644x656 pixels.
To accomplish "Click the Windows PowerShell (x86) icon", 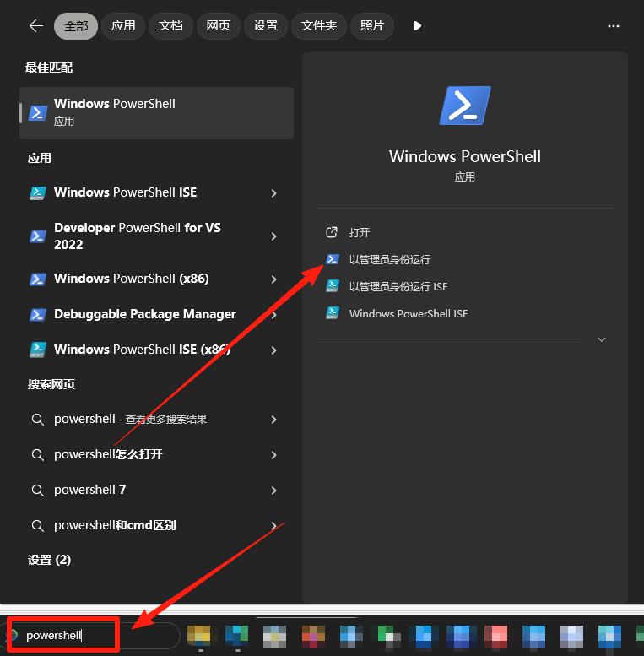I will 38,279.
